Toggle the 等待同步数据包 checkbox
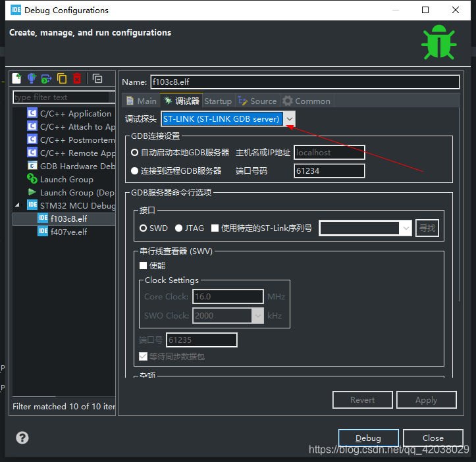This screenshot has width=476, height=462. pos(143,356)
